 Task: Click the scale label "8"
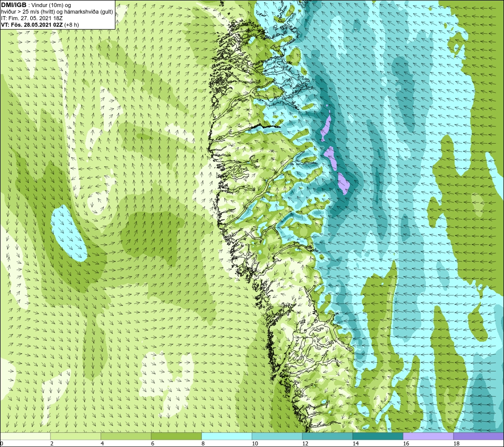(x=203, y=443)
